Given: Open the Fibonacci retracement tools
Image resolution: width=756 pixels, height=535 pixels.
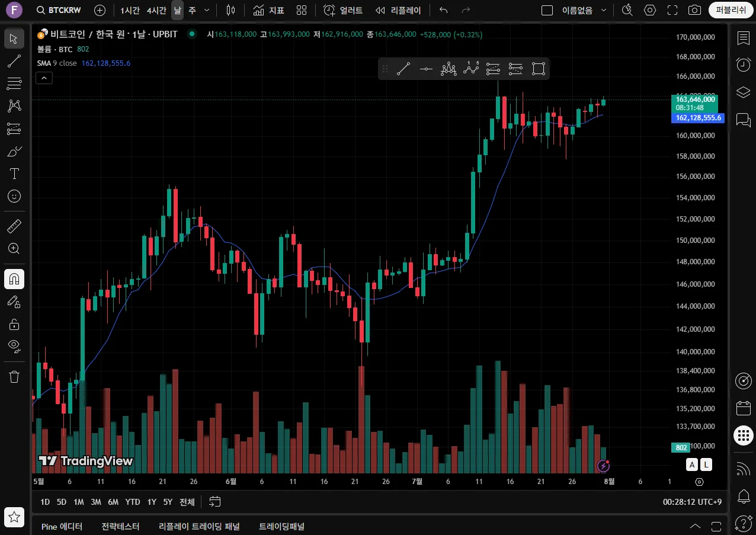Looking at the screenshot, I should coord(14,84).
